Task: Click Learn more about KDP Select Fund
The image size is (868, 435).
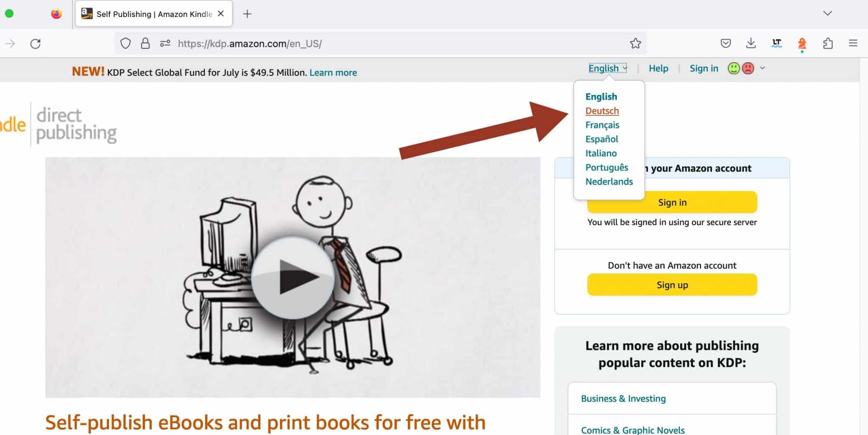Action: [333, 72]
